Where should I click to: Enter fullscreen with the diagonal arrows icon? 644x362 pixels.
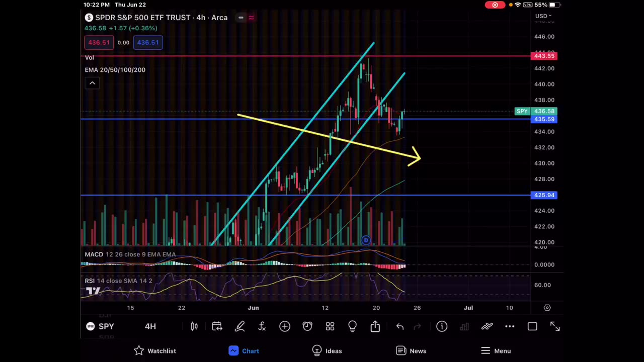[x=555, y=327]
